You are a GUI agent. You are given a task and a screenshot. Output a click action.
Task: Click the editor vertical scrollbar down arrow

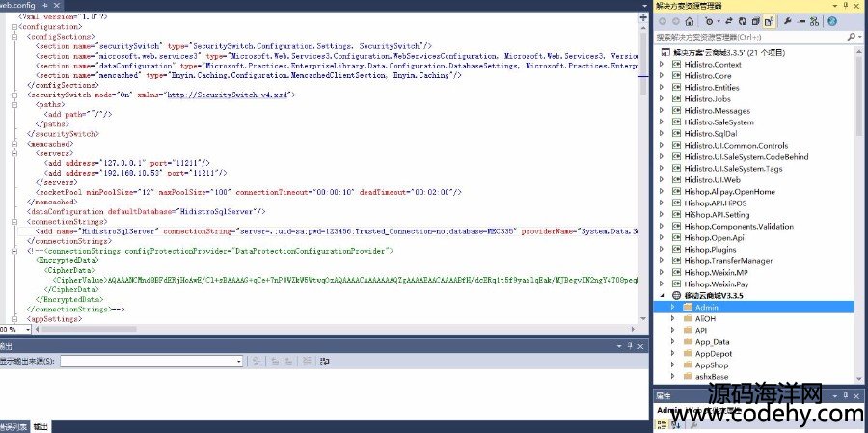[x=643, y=319]
